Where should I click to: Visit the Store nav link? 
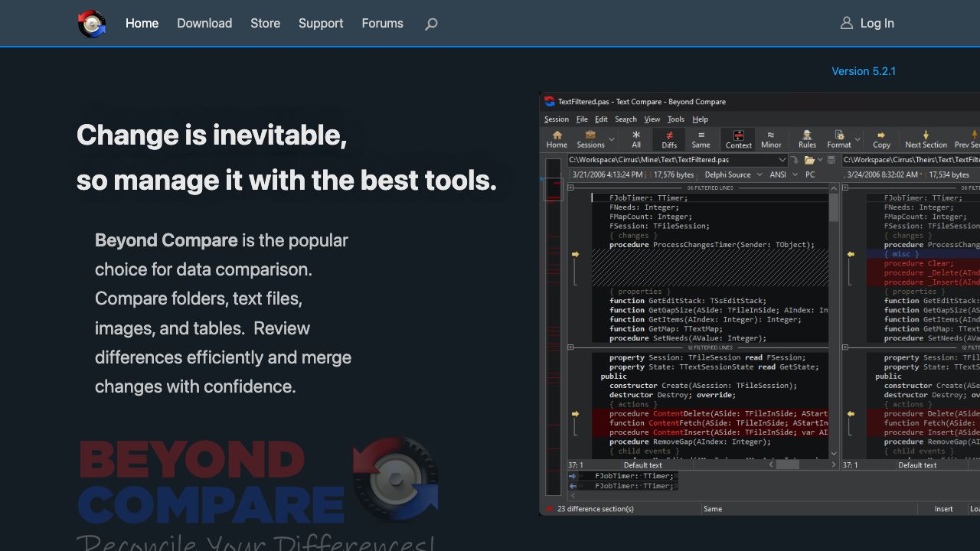[x=265, y=24]
